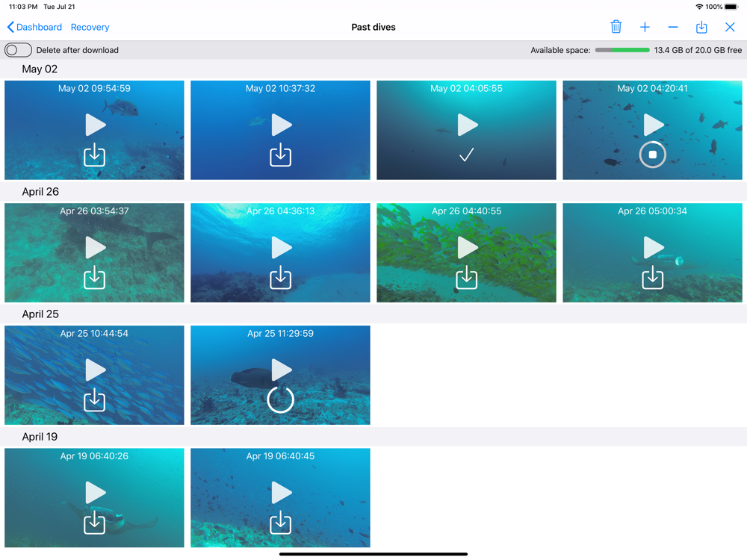
Task: Play the Apr 26 05:00:34 dive video
Action: click(654, 248)
